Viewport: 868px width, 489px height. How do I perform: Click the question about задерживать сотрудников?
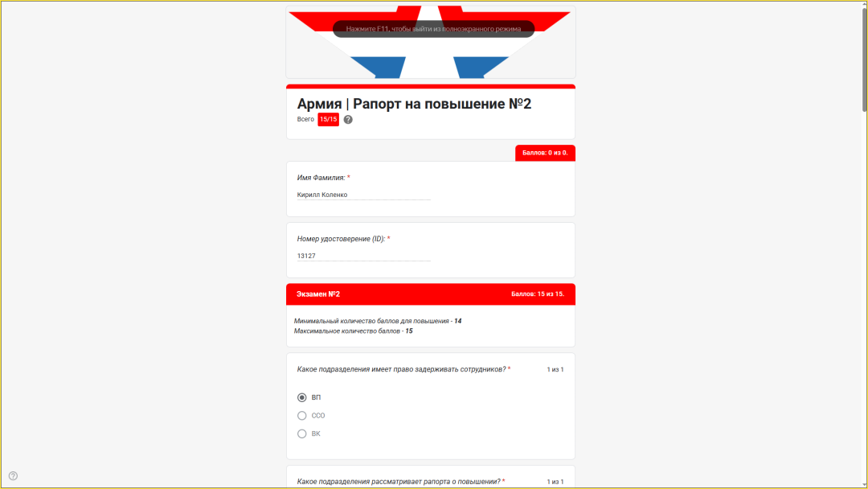tap(401, 369)
